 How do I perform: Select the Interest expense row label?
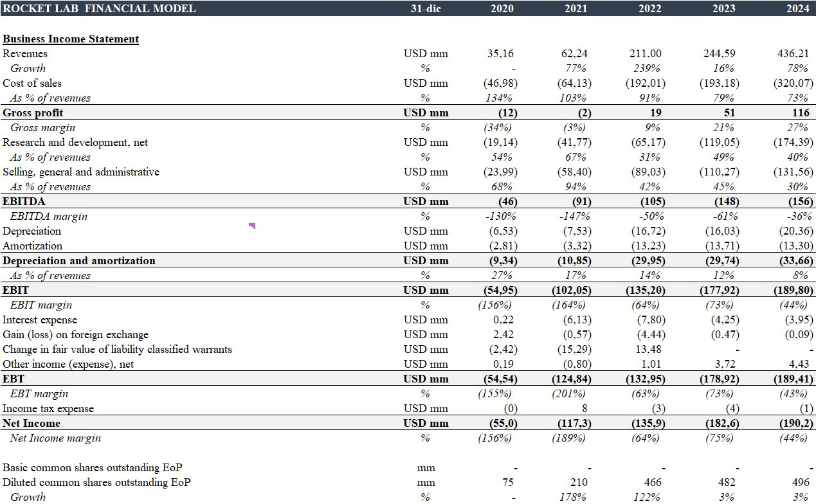40,319
